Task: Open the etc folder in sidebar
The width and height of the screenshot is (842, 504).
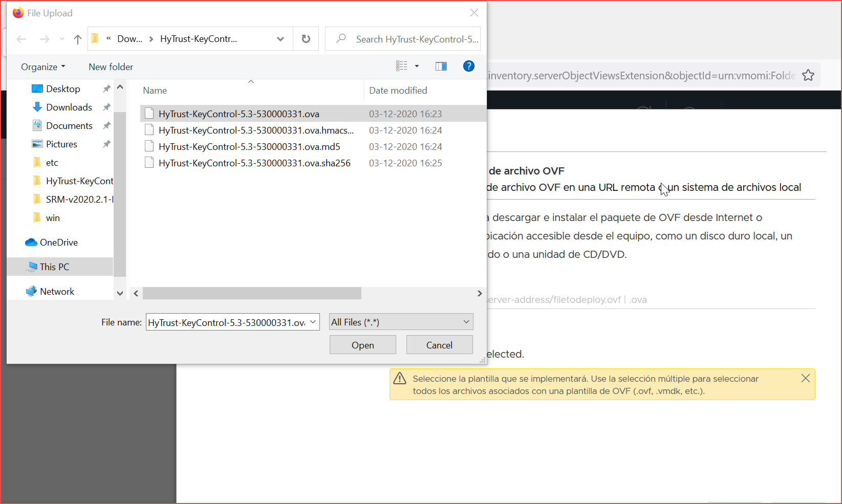Action: click(x=52, y=163)
